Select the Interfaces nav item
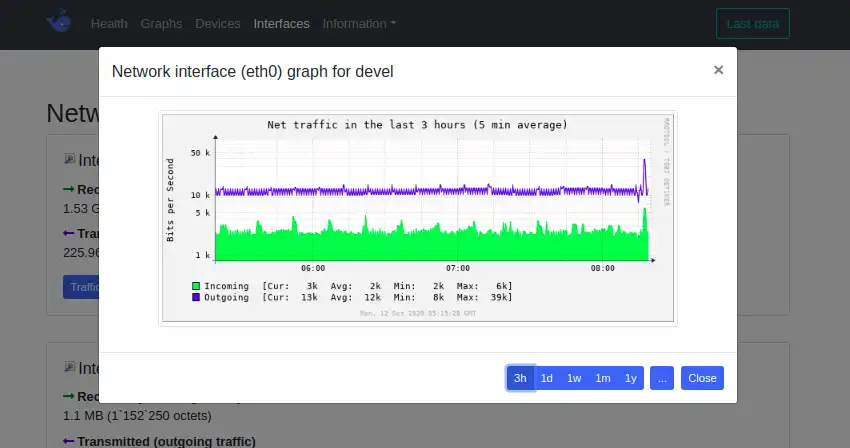Image resolution: width=850 pixels, height=448 pixels. 281,24
